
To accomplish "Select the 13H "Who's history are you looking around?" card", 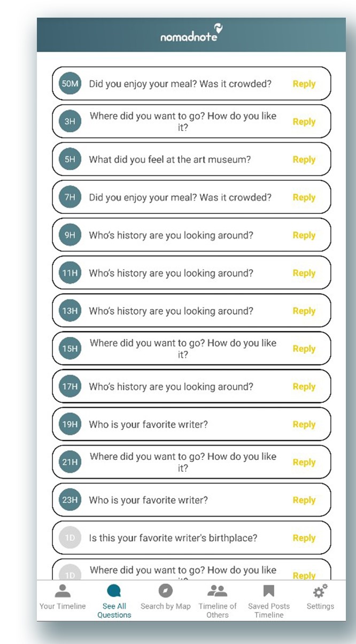I will (176, 311).
